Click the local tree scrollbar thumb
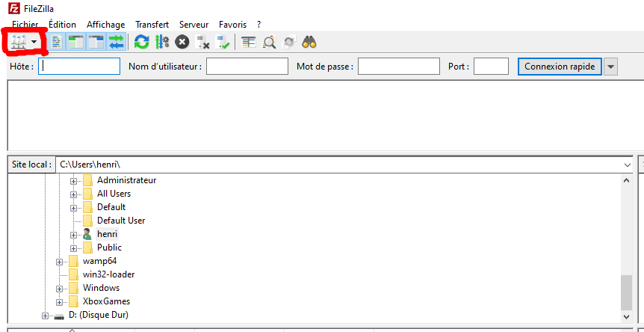 point(626,292)
